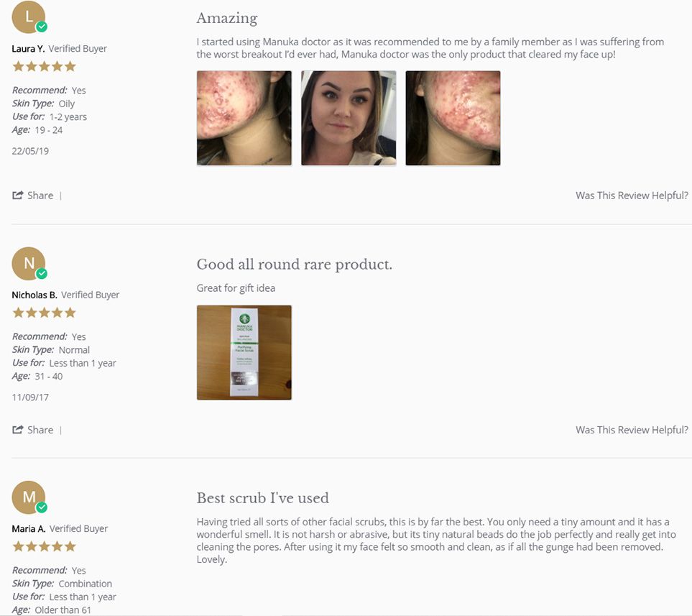Click 'Was This Review Helpful?' on Laura's review
This screenshot has width=692, height=616.
coord(632,196)
